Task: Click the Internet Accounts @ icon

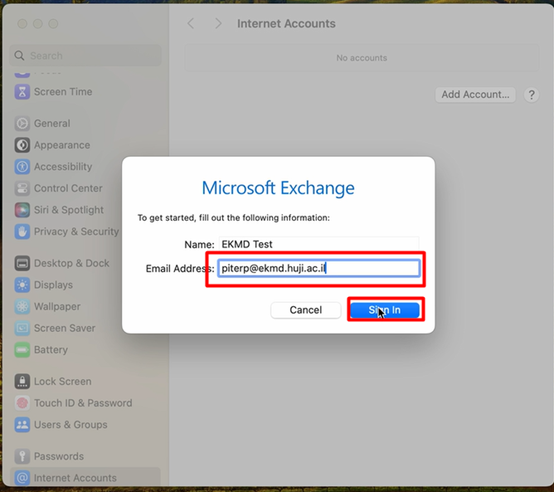Action: (x=22, y=478)
